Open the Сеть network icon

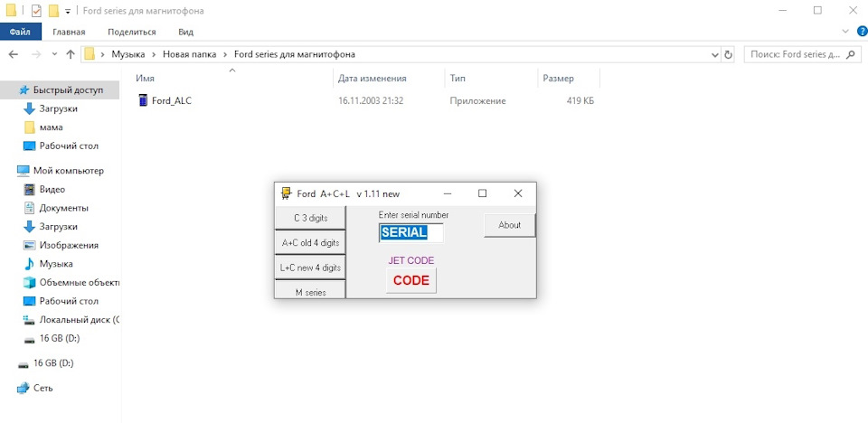(23, 388)
